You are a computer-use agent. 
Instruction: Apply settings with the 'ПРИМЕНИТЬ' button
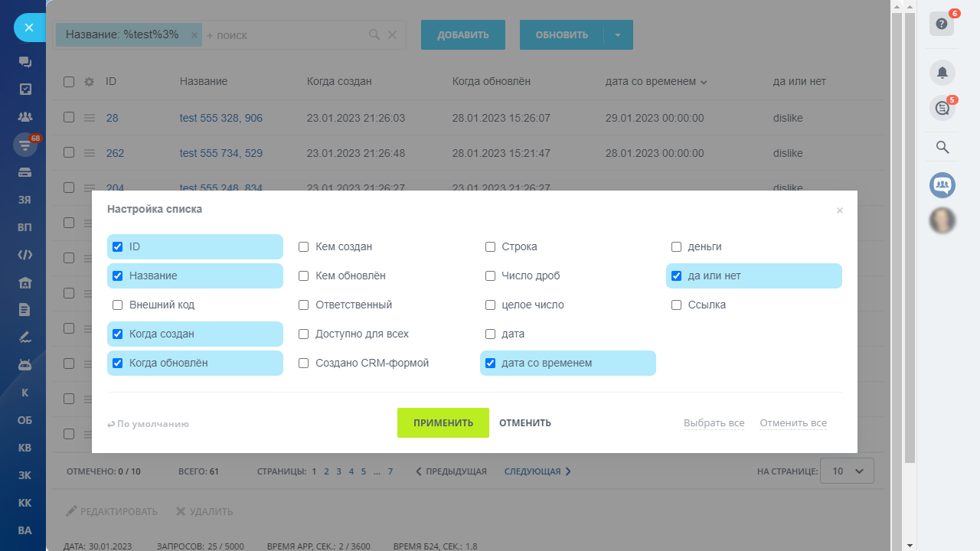coord(443,423)
